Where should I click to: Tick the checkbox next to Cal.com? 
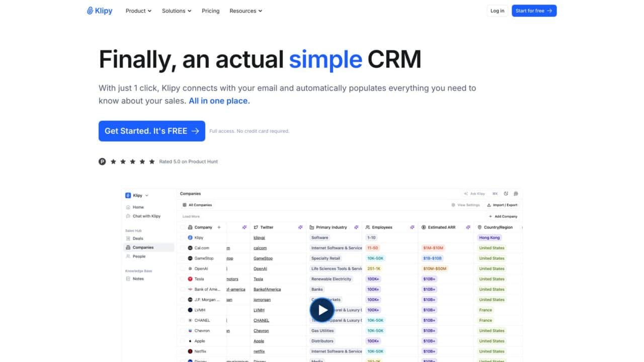[x=183, y=248]
